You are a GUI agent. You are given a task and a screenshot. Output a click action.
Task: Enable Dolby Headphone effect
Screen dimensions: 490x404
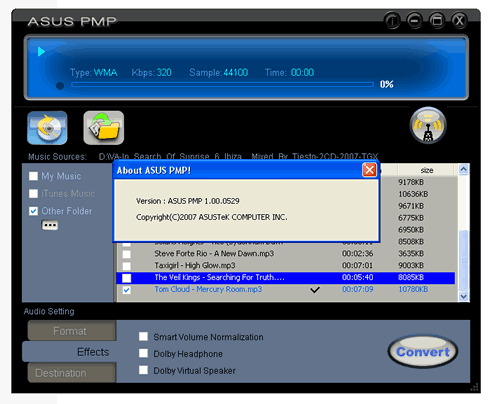click(143, 353)
